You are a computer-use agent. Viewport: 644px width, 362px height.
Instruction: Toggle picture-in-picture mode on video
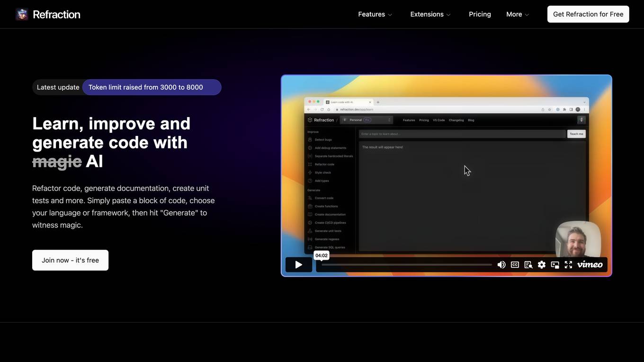point(555,265)
